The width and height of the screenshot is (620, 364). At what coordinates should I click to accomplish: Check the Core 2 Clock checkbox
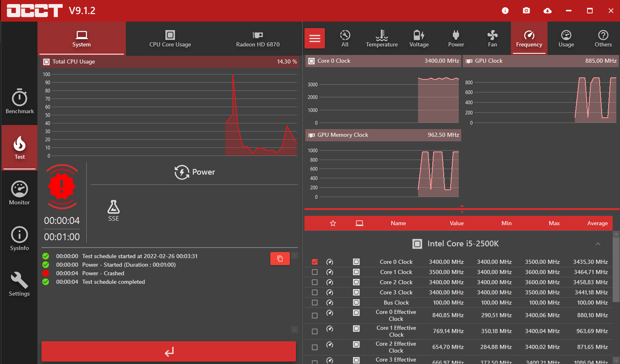pyautogui.click(x=315, y=282)
